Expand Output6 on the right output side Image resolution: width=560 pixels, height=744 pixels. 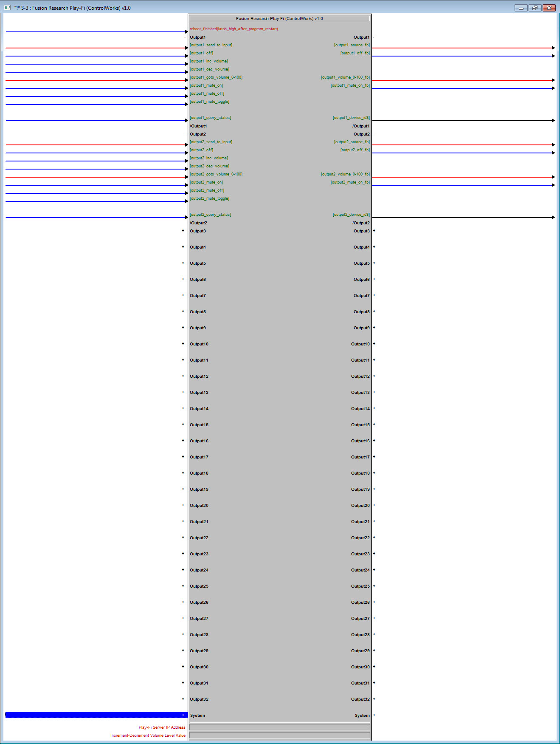pos(374,279)
